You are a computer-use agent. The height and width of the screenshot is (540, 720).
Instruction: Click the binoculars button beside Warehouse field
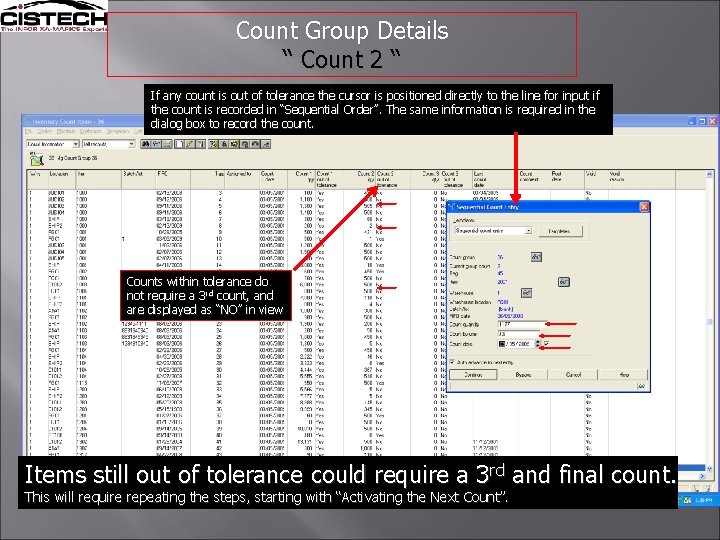point(527,293)
